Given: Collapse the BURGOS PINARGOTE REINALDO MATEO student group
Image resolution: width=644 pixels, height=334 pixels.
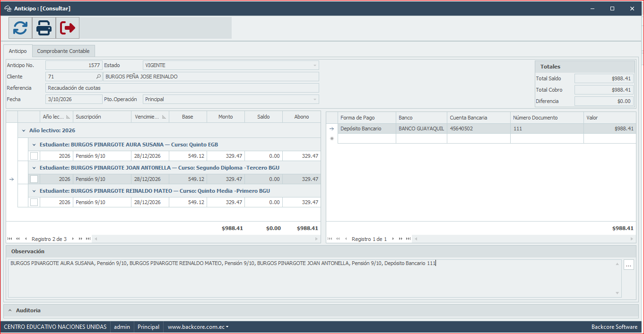Looking at the screenshot, I should tap(34, 191).
